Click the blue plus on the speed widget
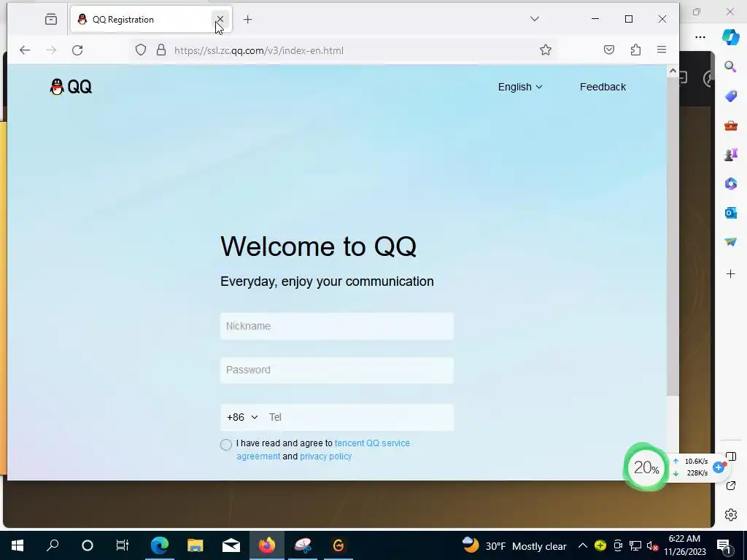The width and height of the screenshot is (747, 560). pos(719,467)
